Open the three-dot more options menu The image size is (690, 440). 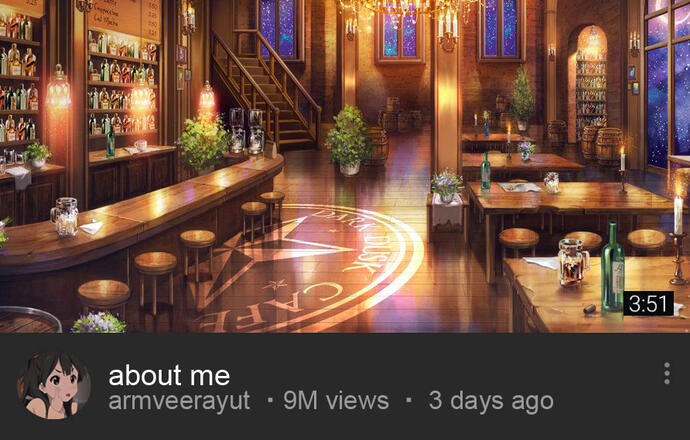667,374
